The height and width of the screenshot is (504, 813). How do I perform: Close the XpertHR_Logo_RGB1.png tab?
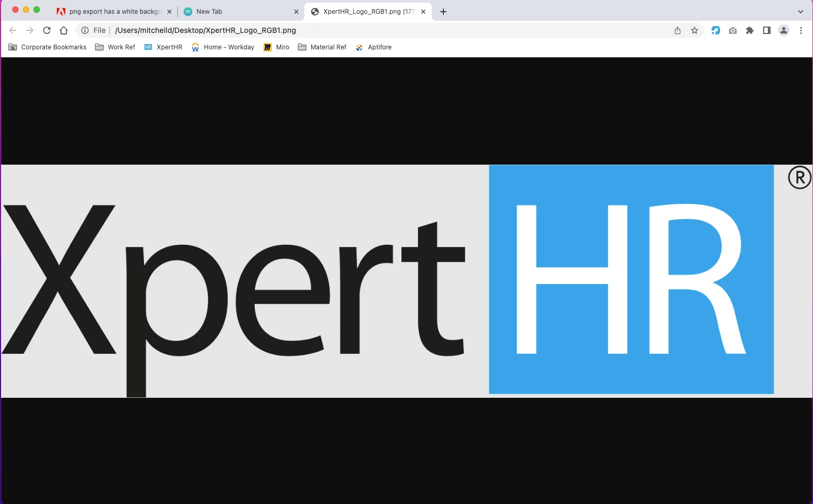[x=423, y=11]
